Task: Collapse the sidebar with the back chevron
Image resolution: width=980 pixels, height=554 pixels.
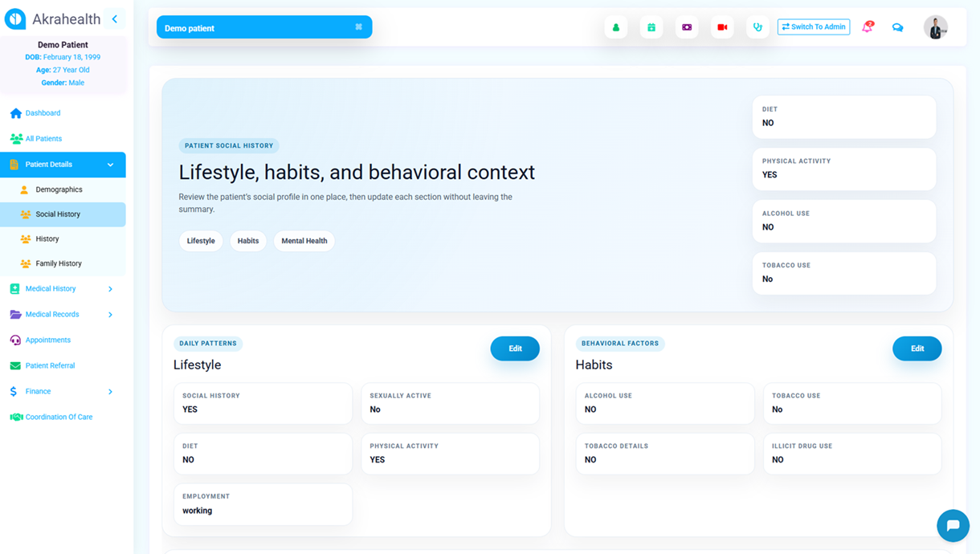Action: [115, 18]
